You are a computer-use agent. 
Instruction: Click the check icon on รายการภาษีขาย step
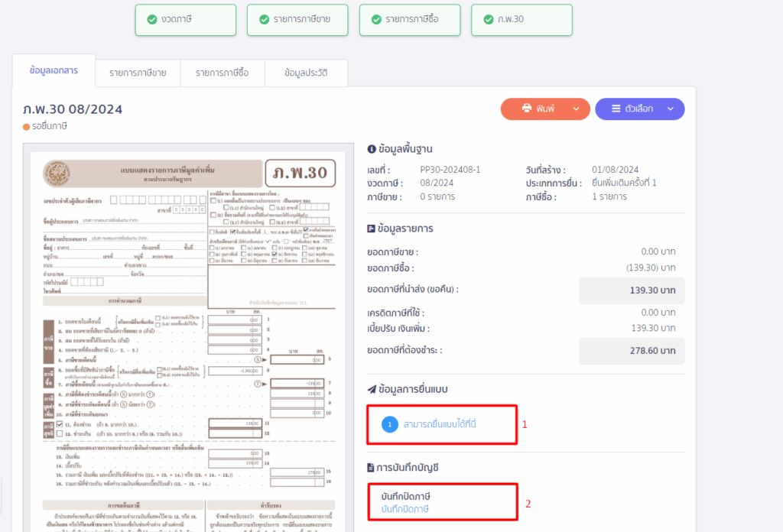click(x=265, y=20)
